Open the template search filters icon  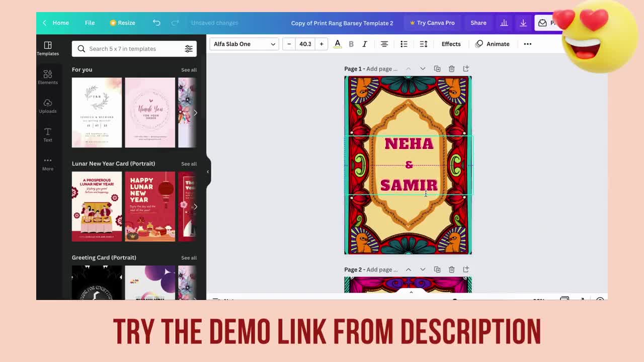point(189,49)
